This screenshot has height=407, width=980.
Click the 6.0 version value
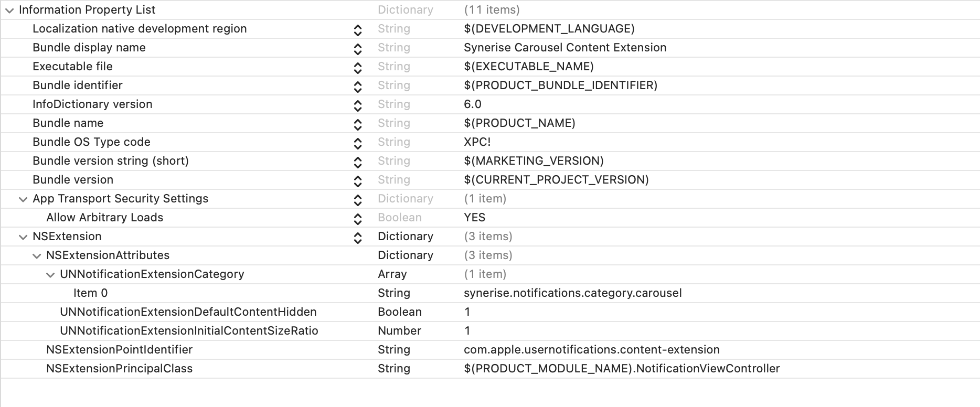pyautogui.click(x=473, y=104)
